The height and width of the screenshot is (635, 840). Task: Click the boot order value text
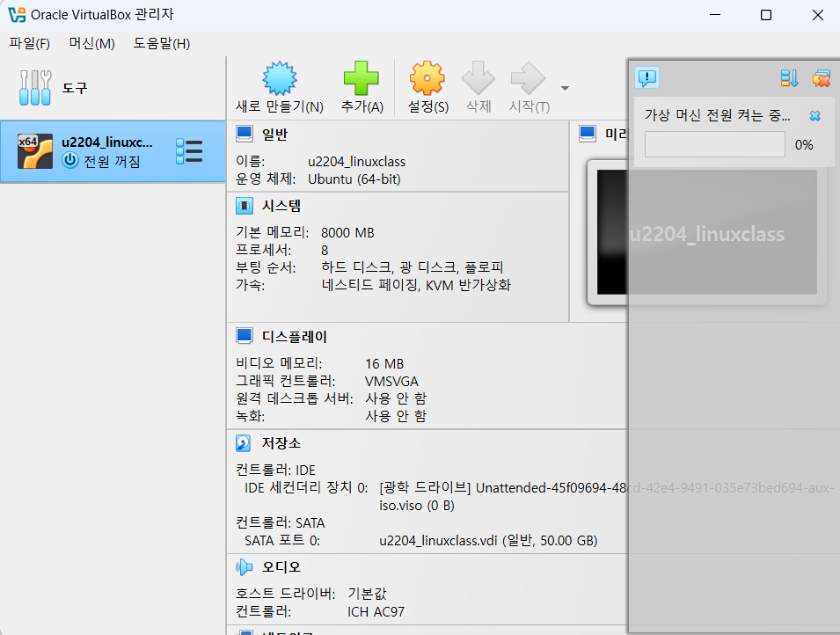click(412, 266)
